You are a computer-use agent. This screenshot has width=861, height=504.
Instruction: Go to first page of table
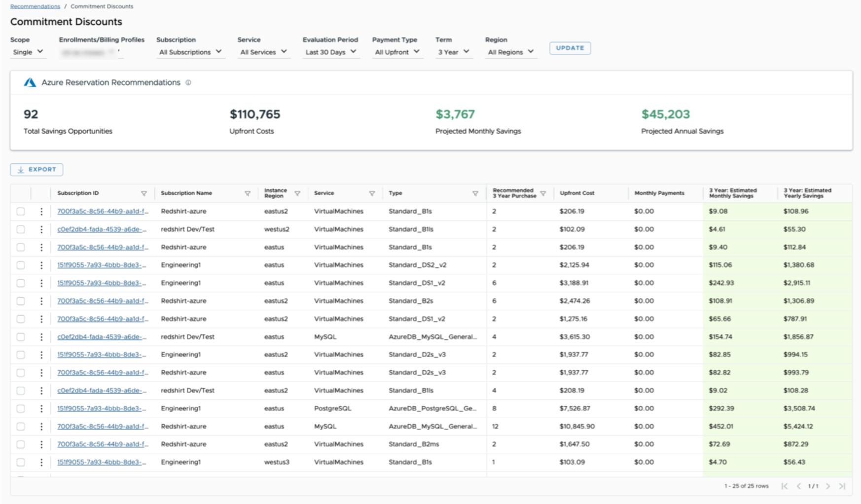[785, 486]
